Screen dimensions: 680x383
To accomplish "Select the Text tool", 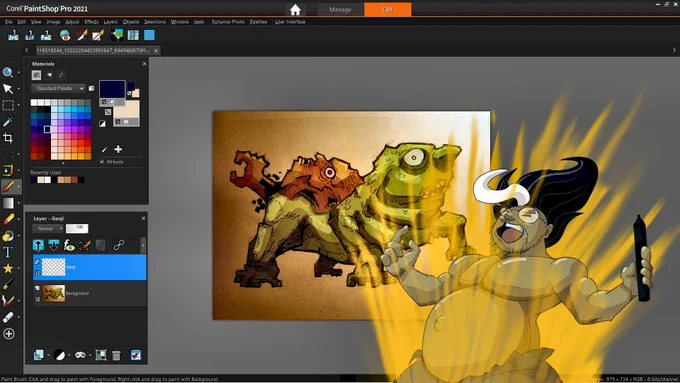I will coord(8,252).
